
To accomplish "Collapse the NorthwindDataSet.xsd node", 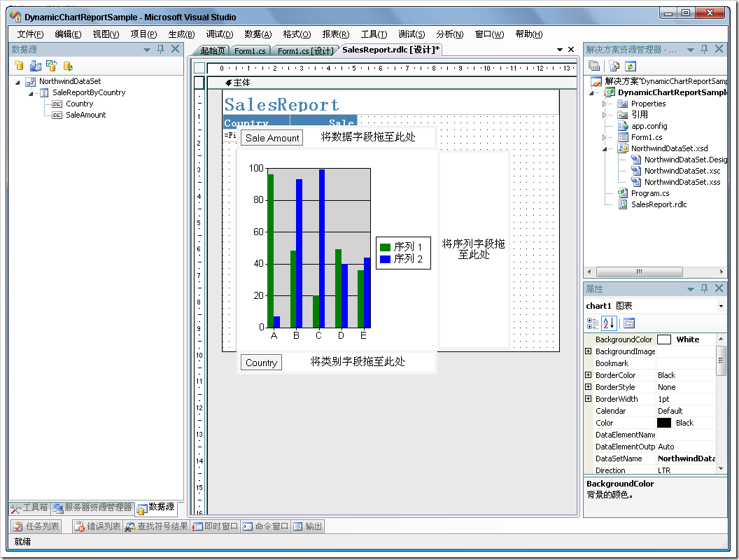I will coord(605,149).
